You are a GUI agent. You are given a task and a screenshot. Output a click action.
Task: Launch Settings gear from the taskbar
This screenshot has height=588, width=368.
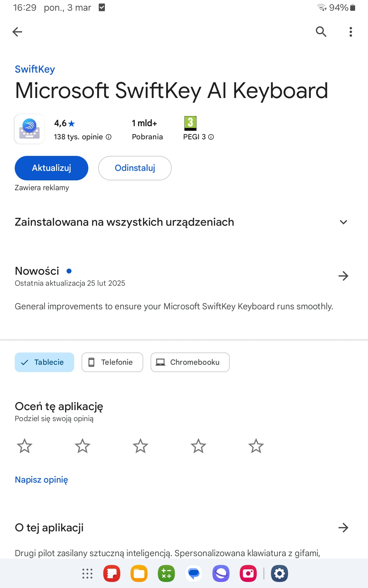(x=279, y=574)
